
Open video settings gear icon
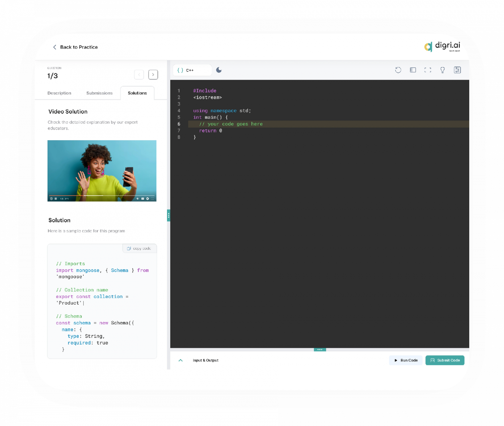[148, 199]
